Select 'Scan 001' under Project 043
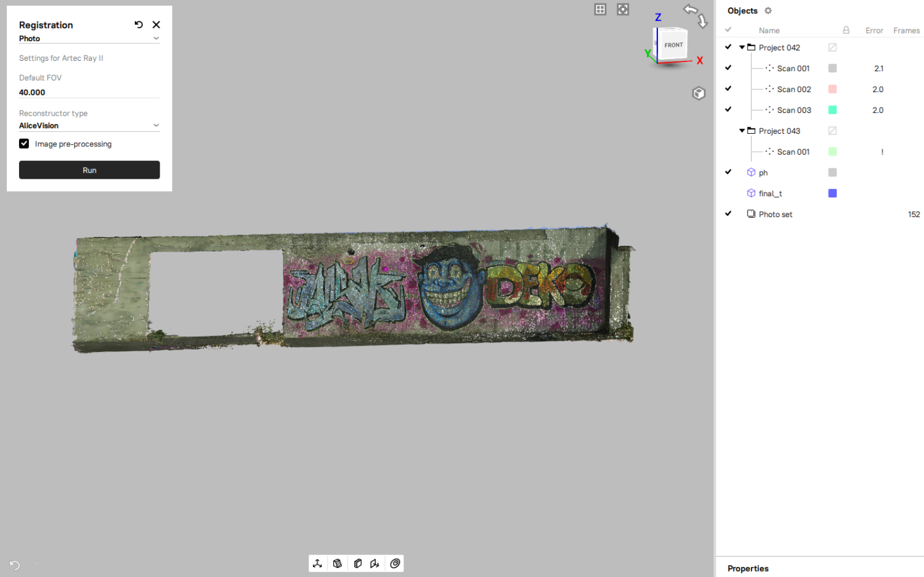The height and width of the screenshot is (577, 924). point(793,152)
